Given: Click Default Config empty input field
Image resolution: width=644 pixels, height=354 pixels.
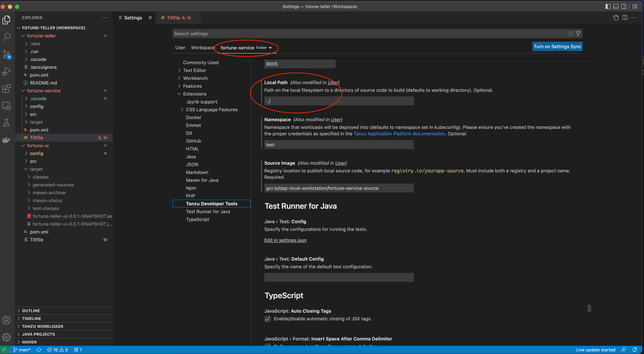Looking at the screenshot, I should click(x=339, y=277).
